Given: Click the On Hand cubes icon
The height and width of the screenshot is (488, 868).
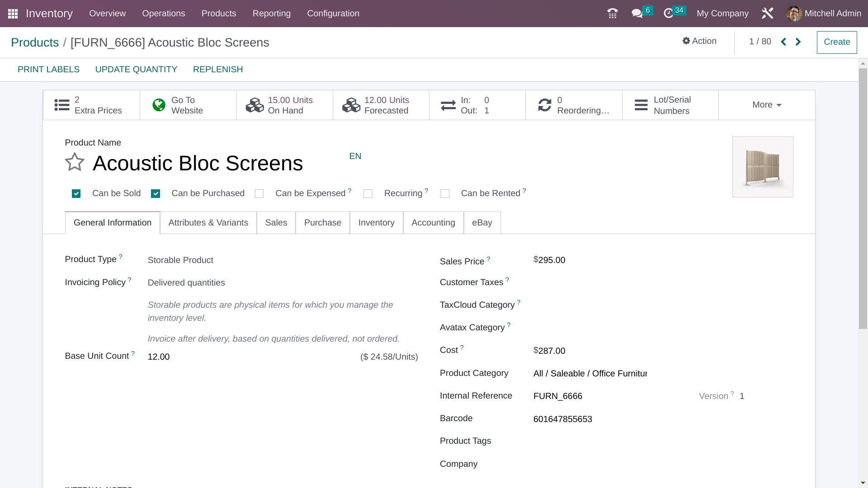Looking at the screenshot, I should (x=255, y=105).
